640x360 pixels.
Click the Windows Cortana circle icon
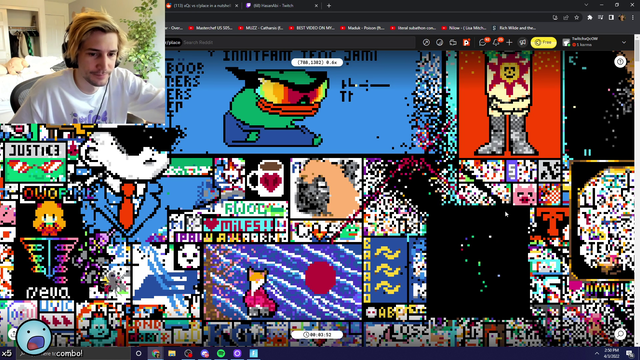point(138,353)
